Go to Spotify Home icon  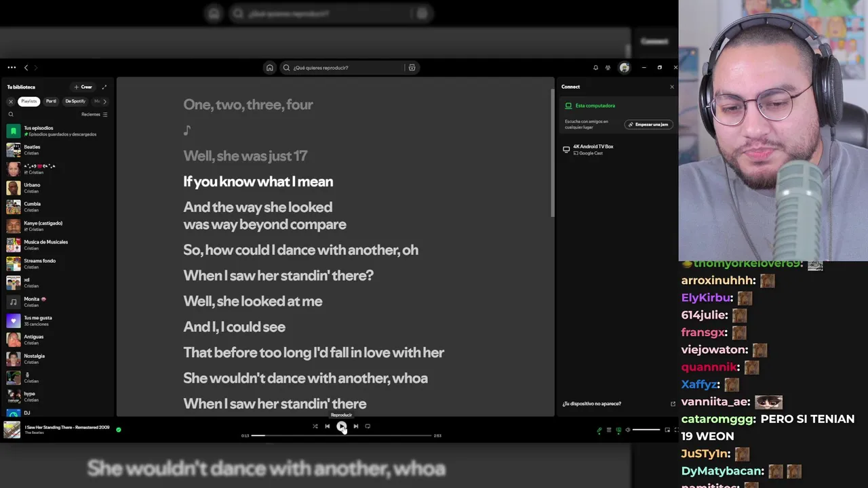[x=269, y=68]
